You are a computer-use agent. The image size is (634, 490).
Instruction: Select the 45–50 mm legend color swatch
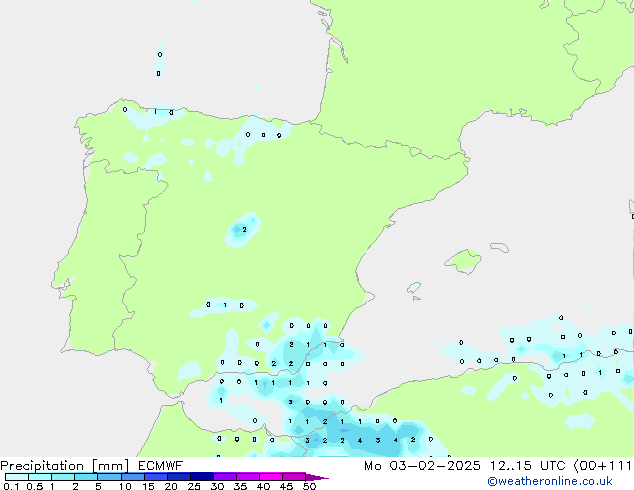point(294,477)
